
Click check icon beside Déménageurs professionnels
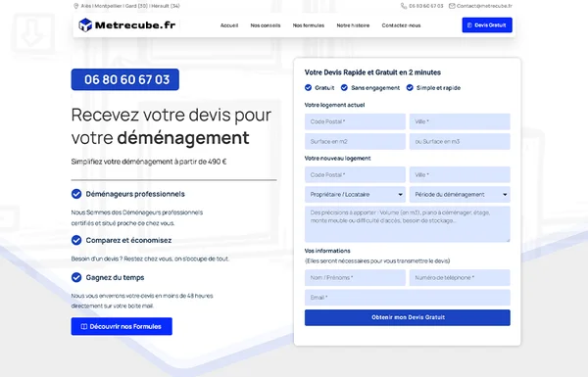tap(76, 194)
